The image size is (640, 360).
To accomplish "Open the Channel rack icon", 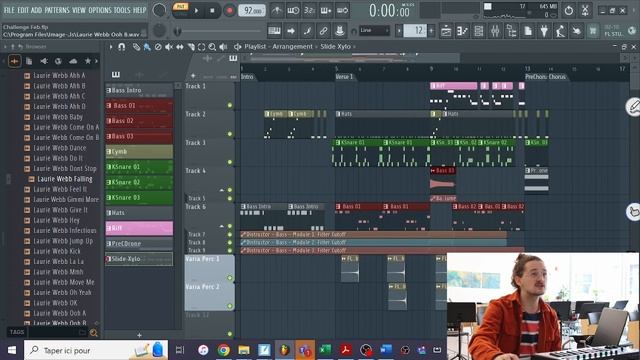I will pos(479,31).
